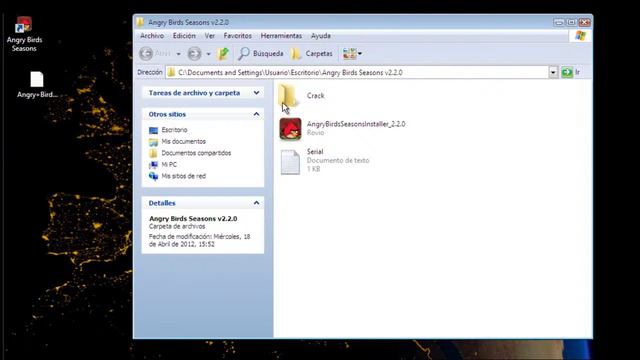This screenshot has width=640, height=360.
Task: Click the folder icon in address bar
Action: [171, 73]
